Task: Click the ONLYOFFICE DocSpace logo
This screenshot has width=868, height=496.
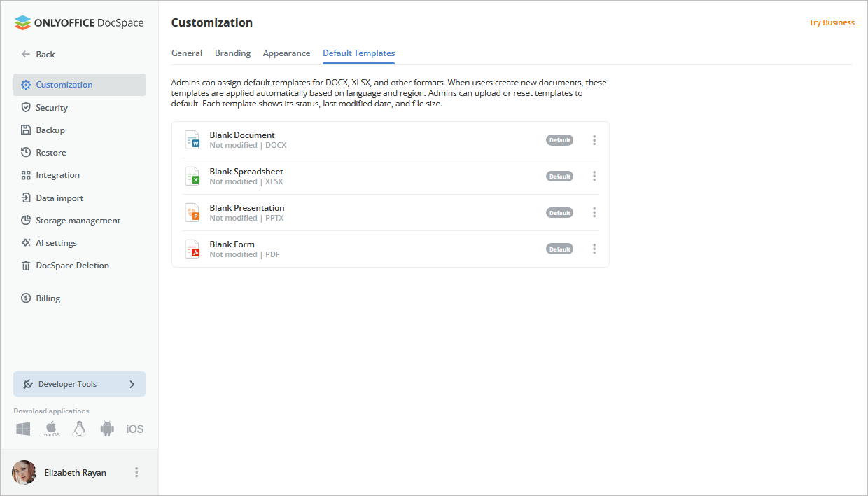Action: (79, 22)
